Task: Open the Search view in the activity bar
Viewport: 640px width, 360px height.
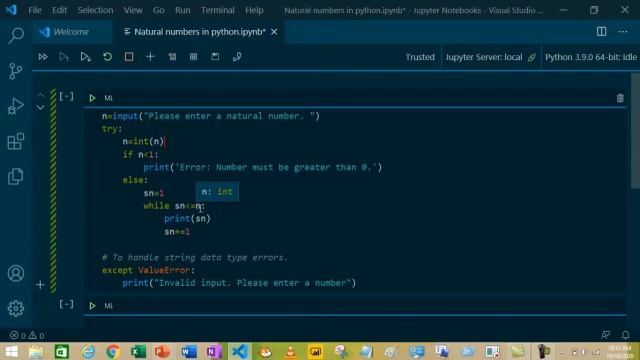Action: click(x=16, y=36)
